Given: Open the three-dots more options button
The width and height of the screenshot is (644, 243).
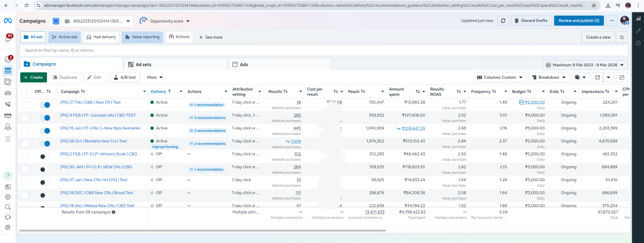Looking at the screenshot, I should 612,21.
